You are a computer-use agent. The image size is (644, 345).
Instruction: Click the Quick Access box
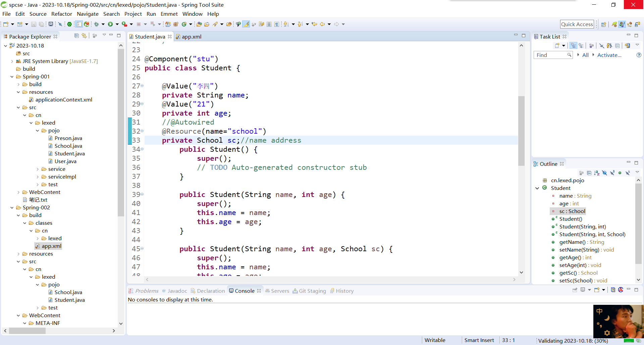click(577, 24)
